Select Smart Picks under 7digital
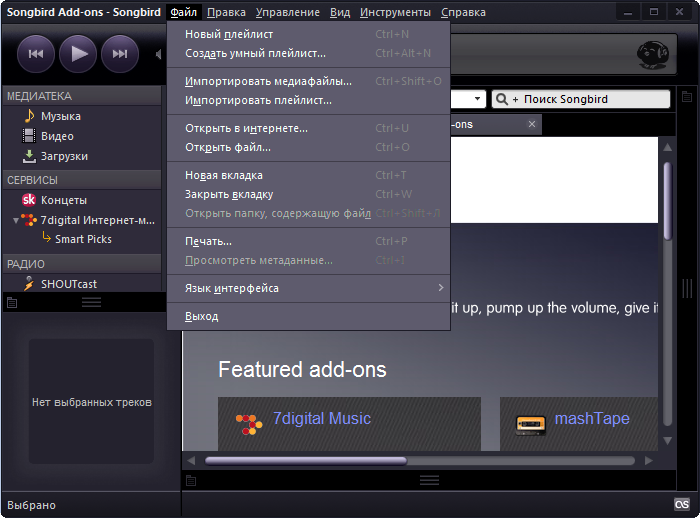 (83, 239)
